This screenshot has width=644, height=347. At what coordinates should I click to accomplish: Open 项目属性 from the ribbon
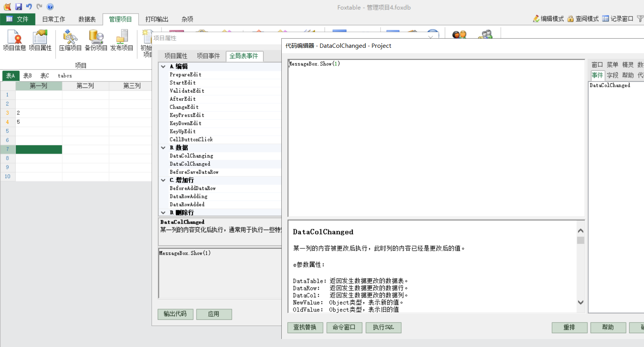[x=40, y=40]
